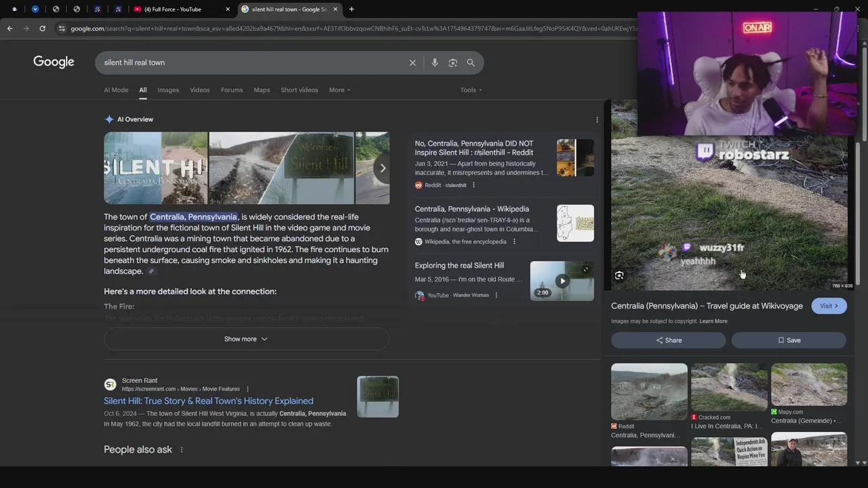Start voice search with the microphone icon
The image size is (868, 488).
435,62
